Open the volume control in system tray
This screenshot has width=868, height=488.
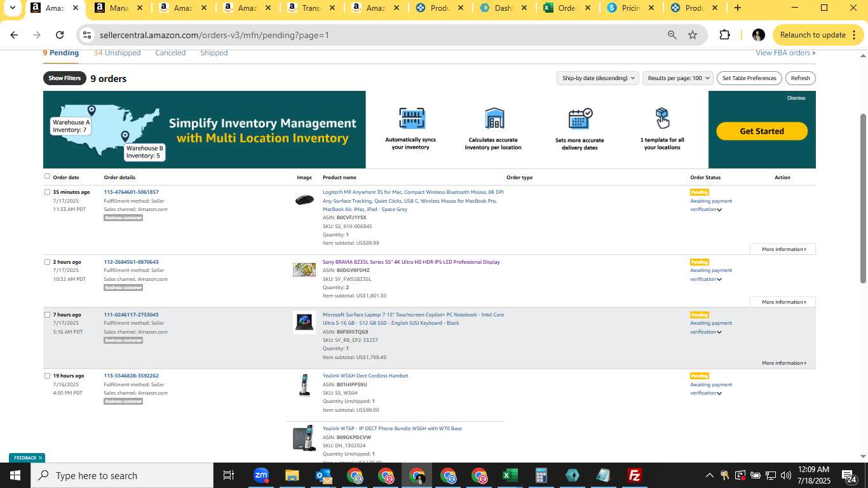pos(785,475)
